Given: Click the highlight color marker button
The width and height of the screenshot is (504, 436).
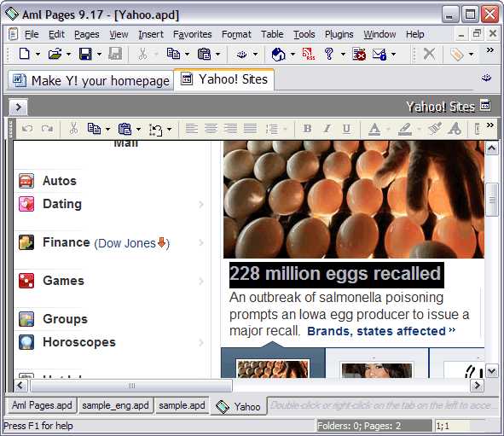Looking at the screenshot, I should pyautogui.click(x=405, y=129).
